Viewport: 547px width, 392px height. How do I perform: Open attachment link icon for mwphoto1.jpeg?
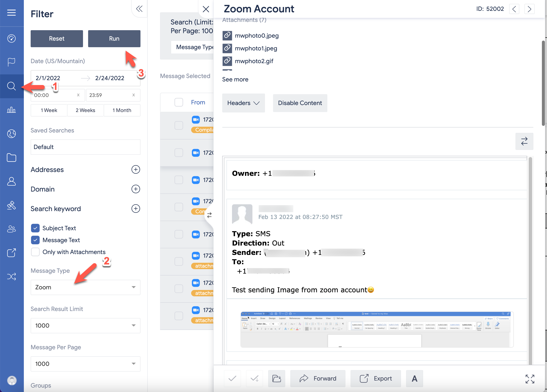(227, 48)
